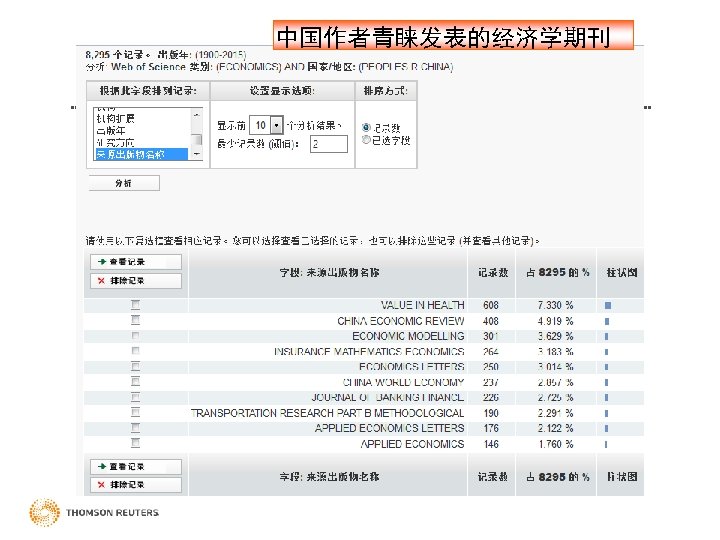720x540 pixels.
Task: Click the CHINA ECONOMIC REVIEW journal name
Action: click(400, 321)
